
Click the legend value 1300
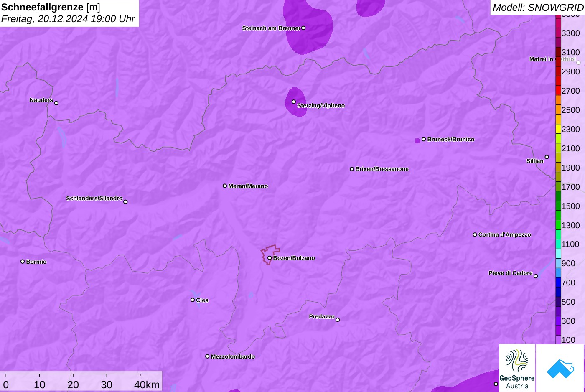point(571,225)
